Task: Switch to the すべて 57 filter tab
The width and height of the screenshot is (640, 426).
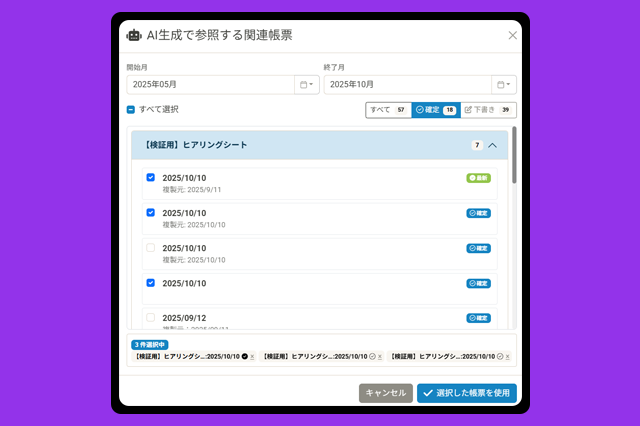Action: pyautogui.click(x=389, y=110)
